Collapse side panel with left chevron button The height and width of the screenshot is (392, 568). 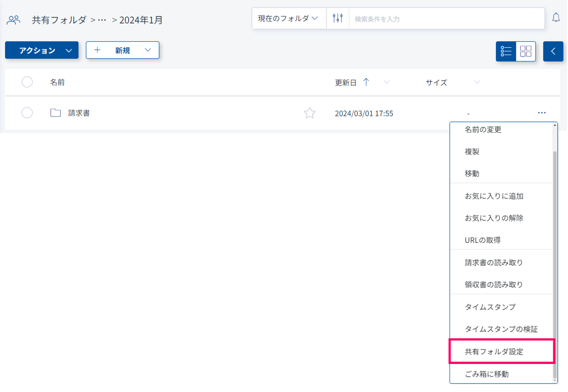(553, 51)
